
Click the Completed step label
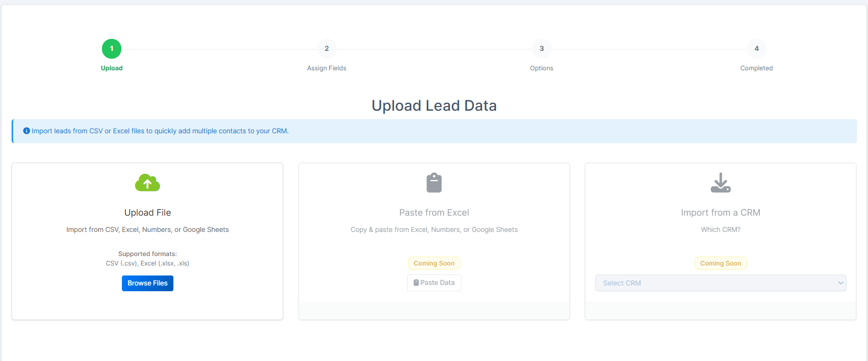pyautogui.click(x=756, y=68)
